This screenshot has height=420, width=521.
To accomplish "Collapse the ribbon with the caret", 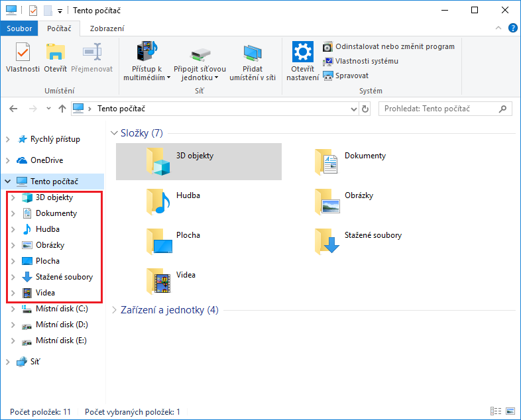I will [x=498, y=28].
